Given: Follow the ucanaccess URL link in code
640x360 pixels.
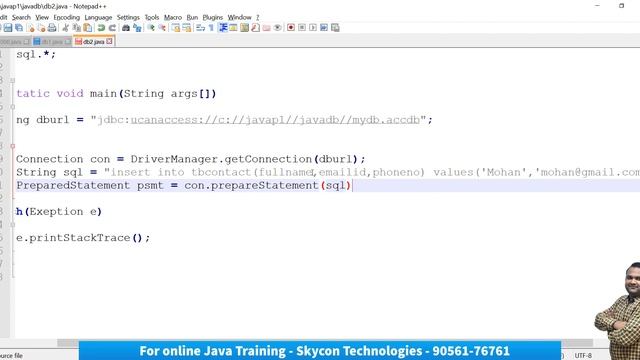Looking at the screenshot, I should click(x=275, y=120).
